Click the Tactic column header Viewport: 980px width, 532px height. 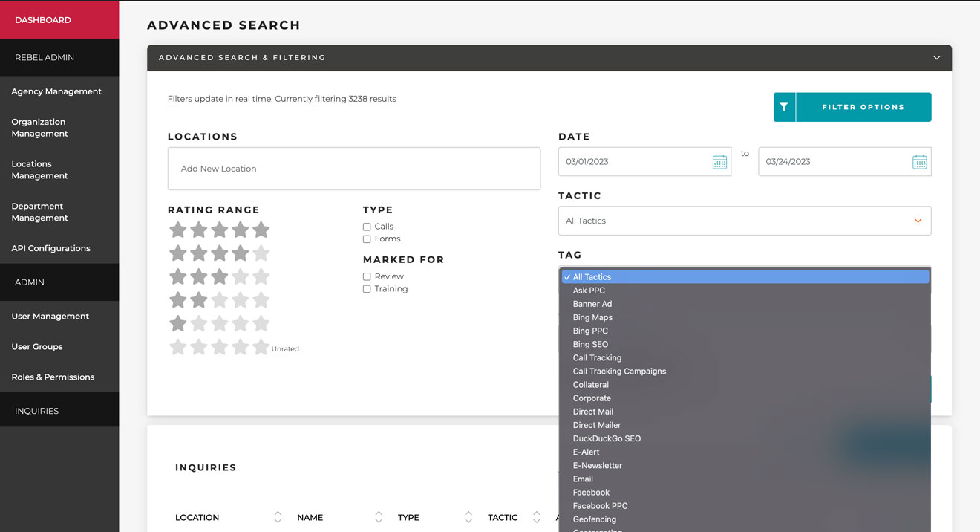click(503, 518)
